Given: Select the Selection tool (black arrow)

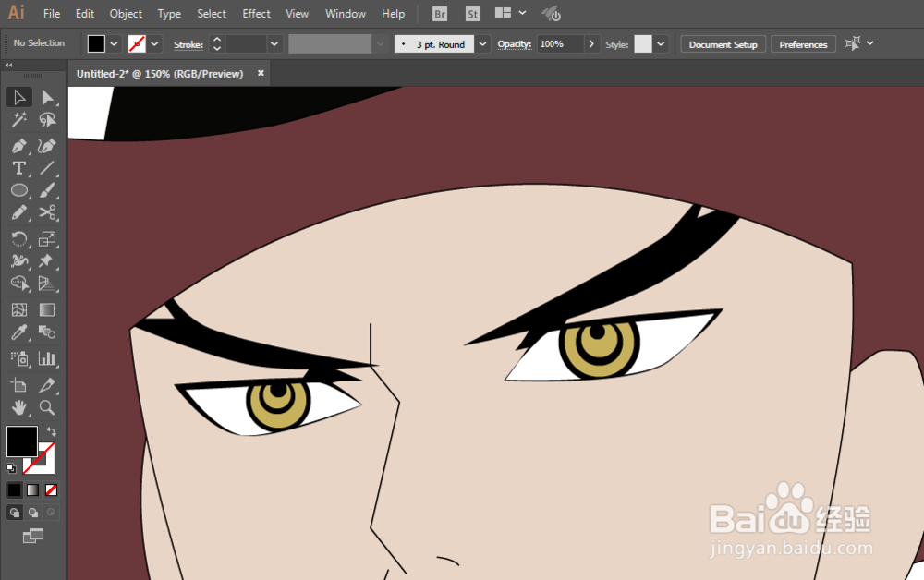Looking at the screenshot, I should 18,97.
